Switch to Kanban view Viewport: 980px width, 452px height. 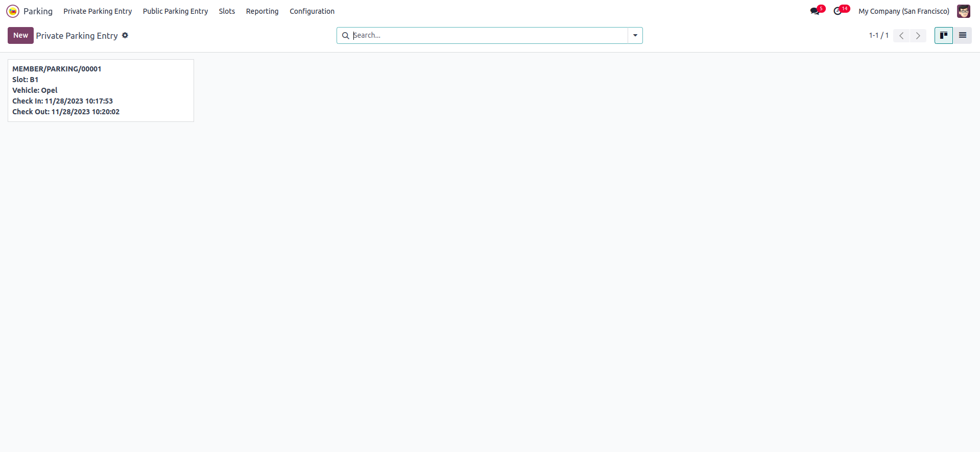tap(944, 35)
